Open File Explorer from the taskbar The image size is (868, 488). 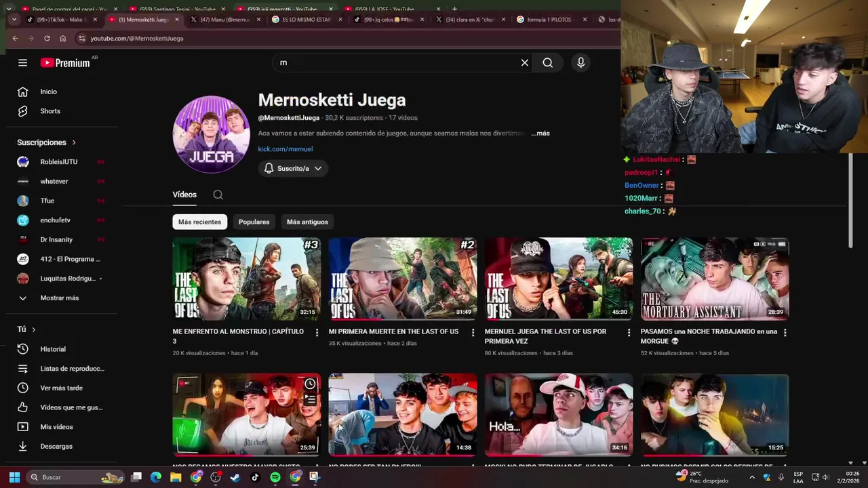click(x=176, y=477)
